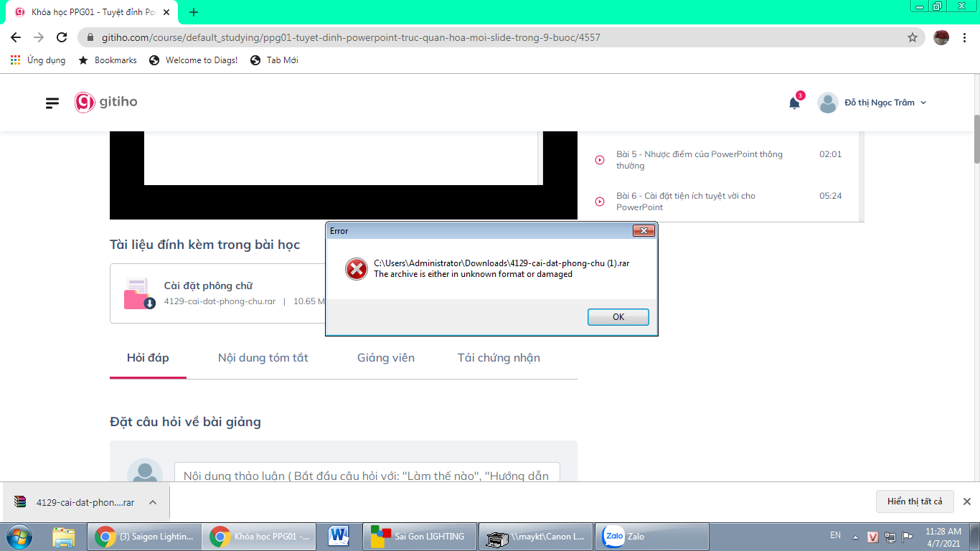Expand the Đỗ thị Ngọc Trâm account dropdown
980x551 pixels.
[x=885, y=103]
